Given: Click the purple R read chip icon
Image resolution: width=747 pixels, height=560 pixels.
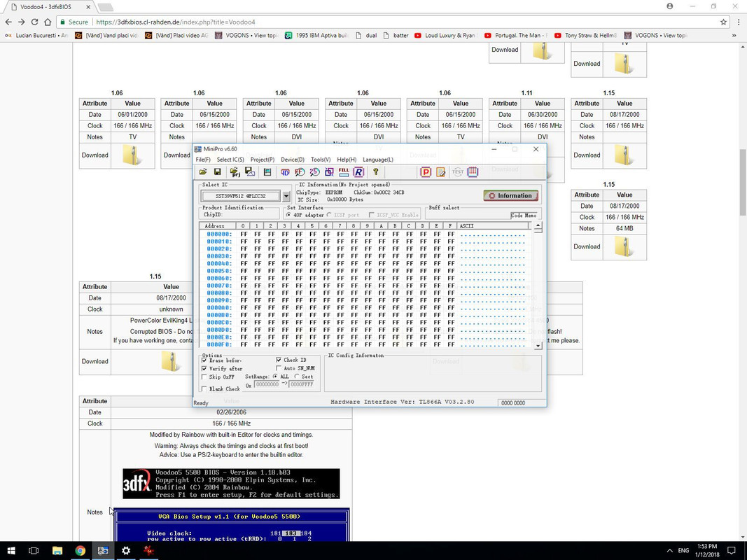Looking at the screenshot, I should [x=358, y=172].
